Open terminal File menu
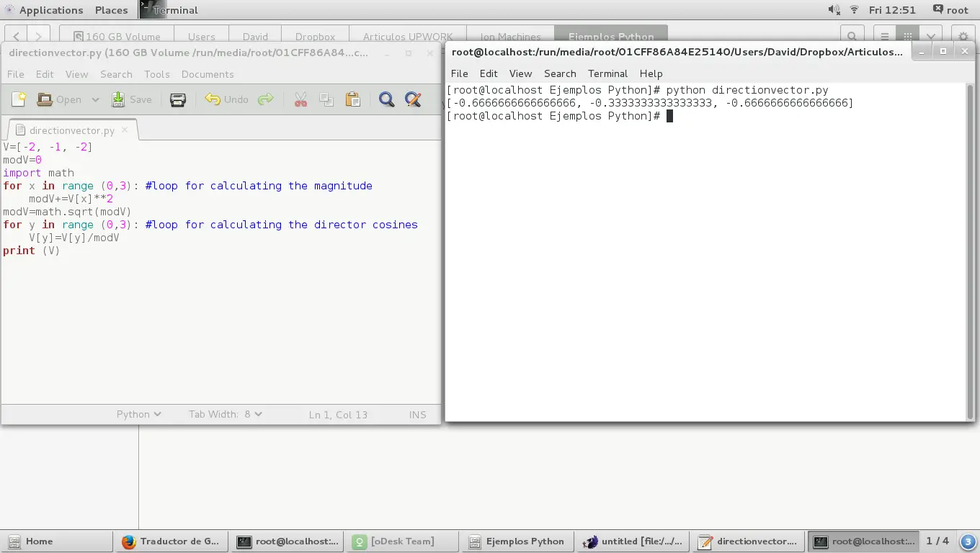 click(459, 73)
